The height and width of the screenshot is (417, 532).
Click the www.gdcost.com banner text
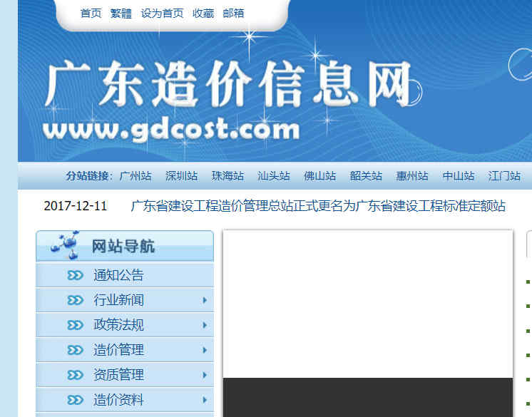point(171,130)
